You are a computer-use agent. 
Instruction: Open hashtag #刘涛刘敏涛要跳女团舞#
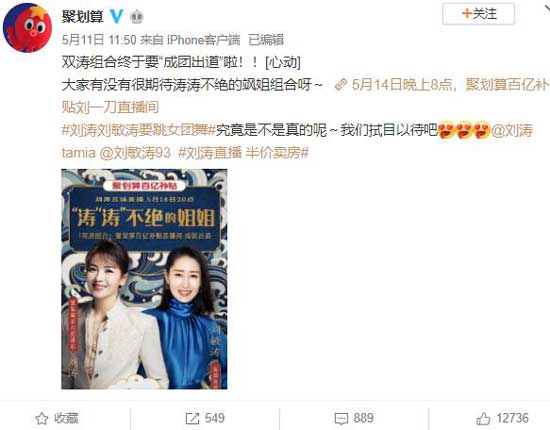(139, 130)
